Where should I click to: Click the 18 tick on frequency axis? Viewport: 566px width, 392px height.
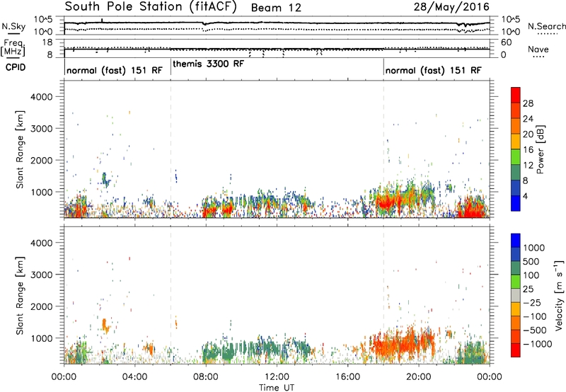(47, 42)
